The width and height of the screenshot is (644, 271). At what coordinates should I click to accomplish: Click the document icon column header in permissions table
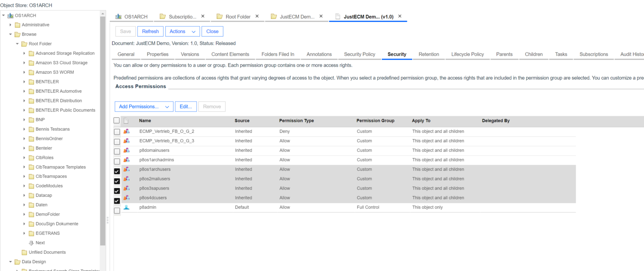coord(126,120)
